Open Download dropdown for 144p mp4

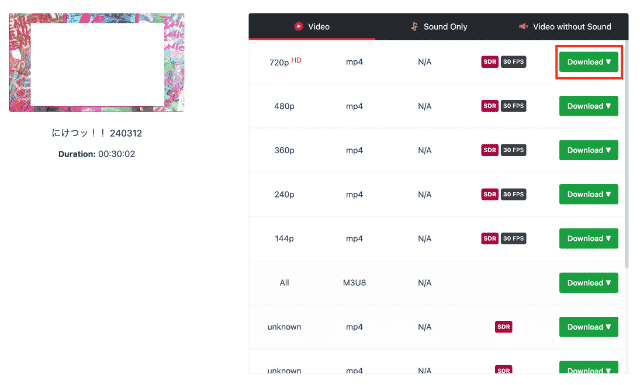click(589, 238)
